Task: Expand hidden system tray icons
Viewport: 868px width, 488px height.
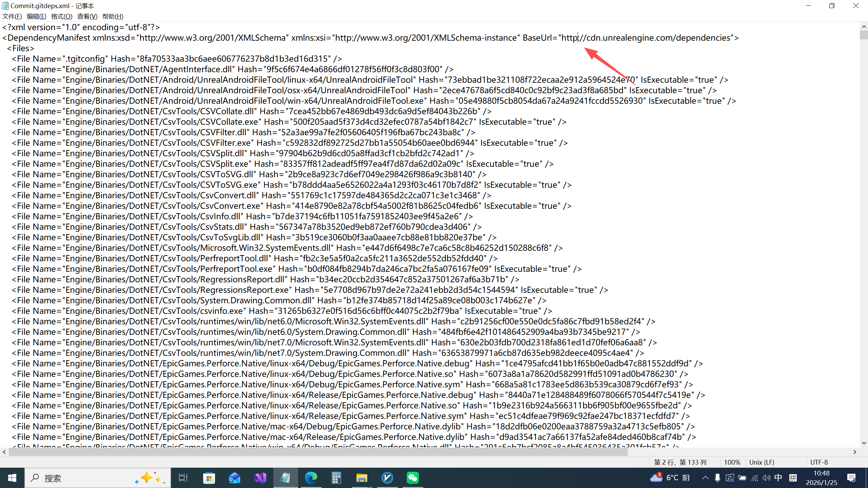Action: click(705, 478)
